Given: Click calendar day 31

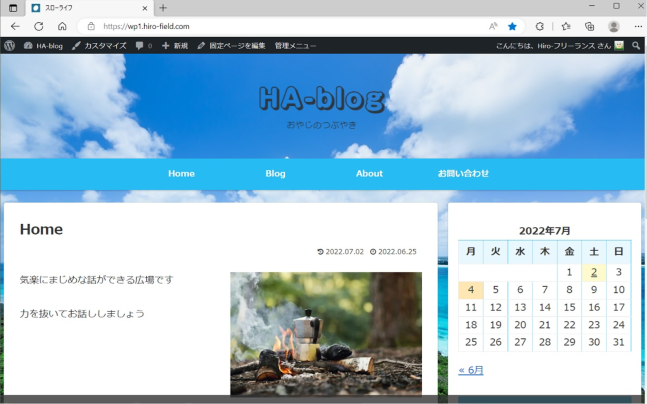Looking at the screenshot, I should pyautogui.click(x=619, y=342).
